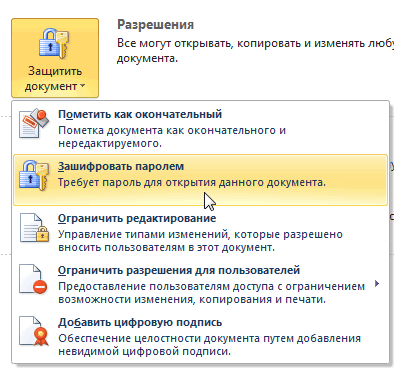Click the document-with-padlock icon for Ограничить редактирование
This screenshot has width=394, height=372.
[x=34, y=228]
